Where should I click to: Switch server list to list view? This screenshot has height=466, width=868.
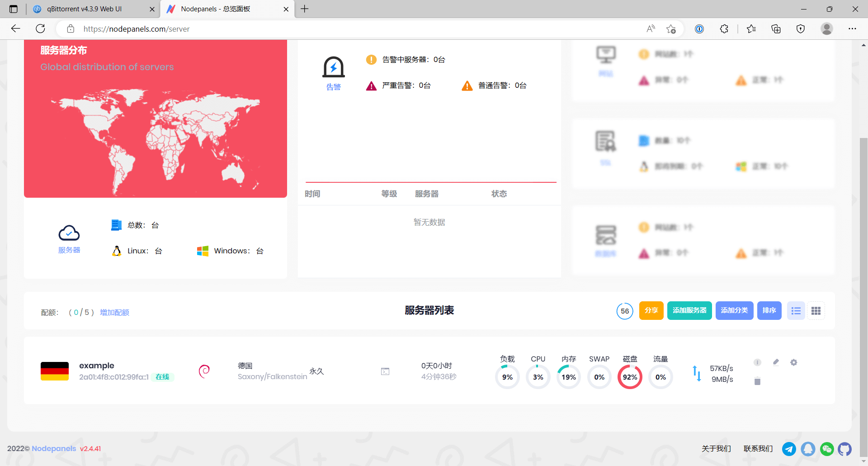point(796,311)
